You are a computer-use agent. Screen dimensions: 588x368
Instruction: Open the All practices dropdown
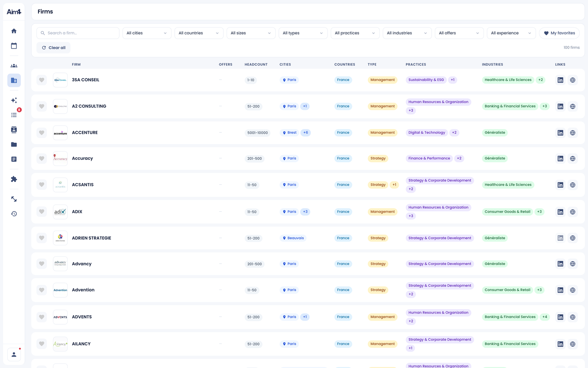[355, 33]
